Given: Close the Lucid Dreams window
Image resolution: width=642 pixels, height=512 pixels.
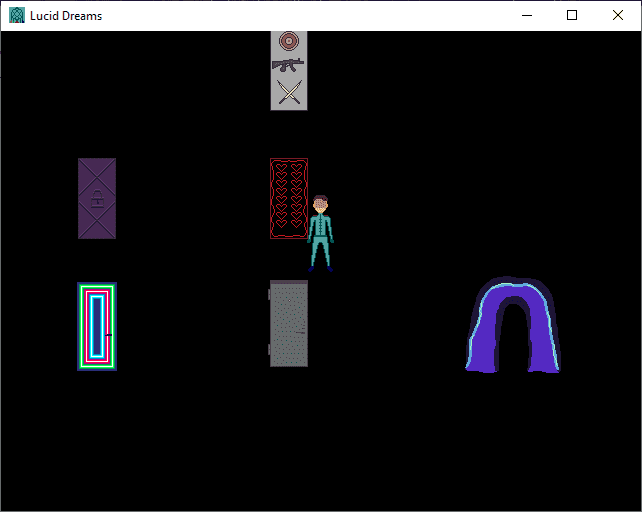Looking at the screenshot, I should [618, 15].
